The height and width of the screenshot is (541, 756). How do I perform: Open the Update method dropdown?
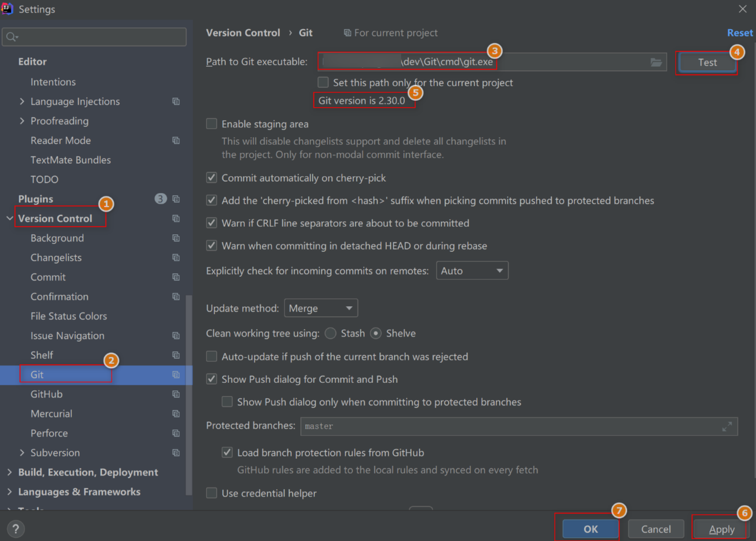click(321, 308)
